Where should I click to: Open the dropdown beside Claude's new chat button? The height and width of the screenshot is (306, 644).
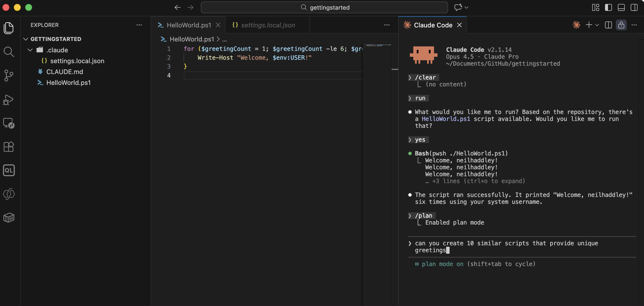[x=597, y=25]
